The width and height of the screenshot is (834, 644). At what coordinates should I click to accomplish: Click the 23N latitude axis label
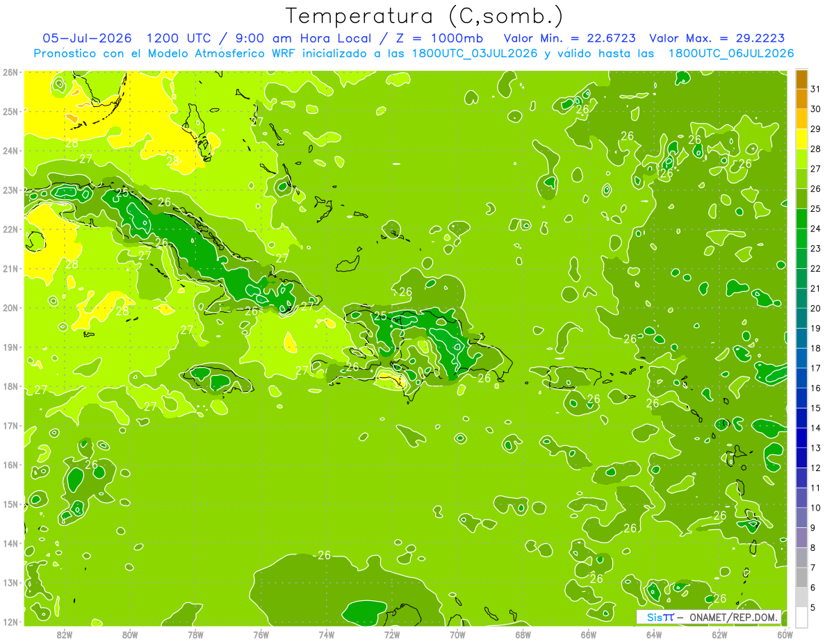click(10, 190)
